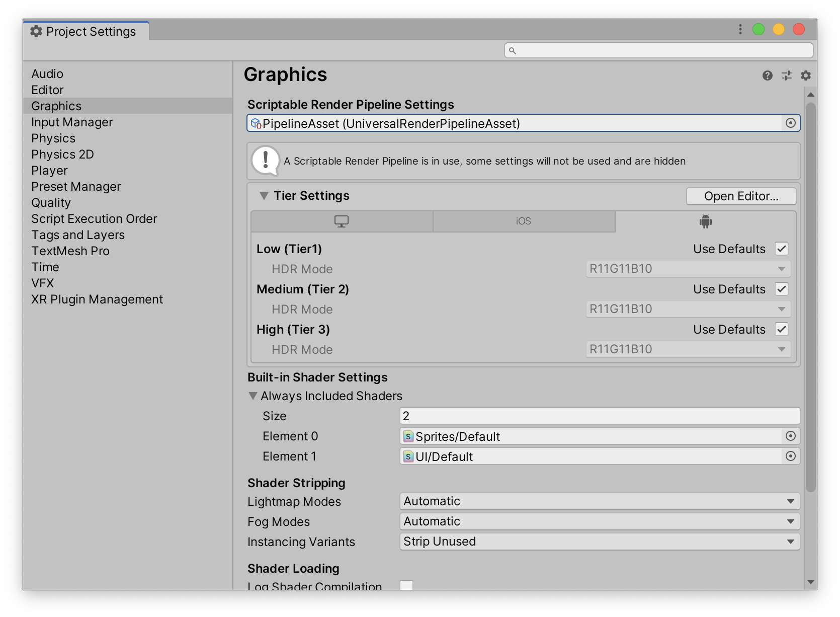Screen dimensions: 840x617
Task: Open the Low tier HDR Mode dropdown
Action: (688, 269)
